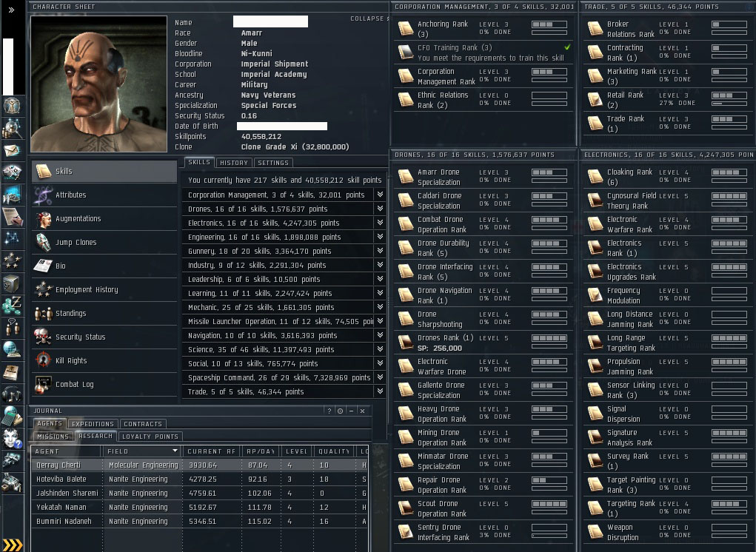Click the CFO Training skill book icon
The width and height of the screenshot is (756, 552).
(406, 52)
